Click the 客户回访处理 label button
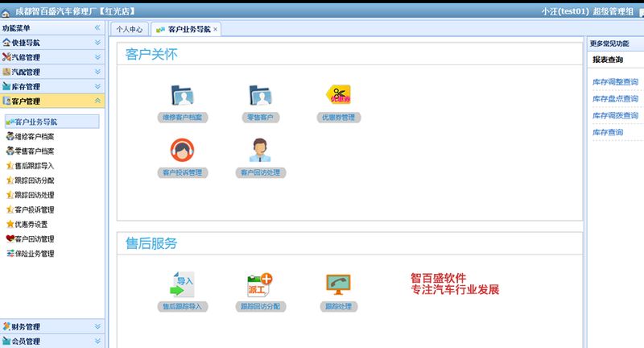 260,172
